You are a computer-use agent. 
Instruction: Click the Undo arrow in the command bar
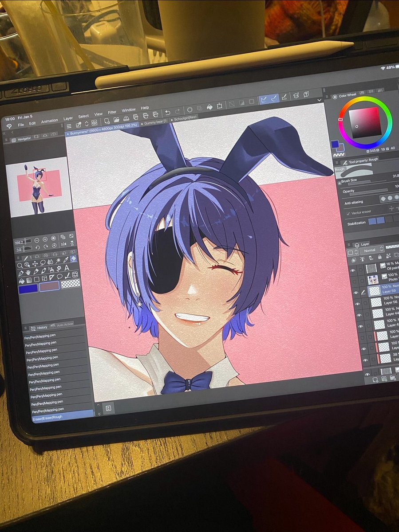167,113
